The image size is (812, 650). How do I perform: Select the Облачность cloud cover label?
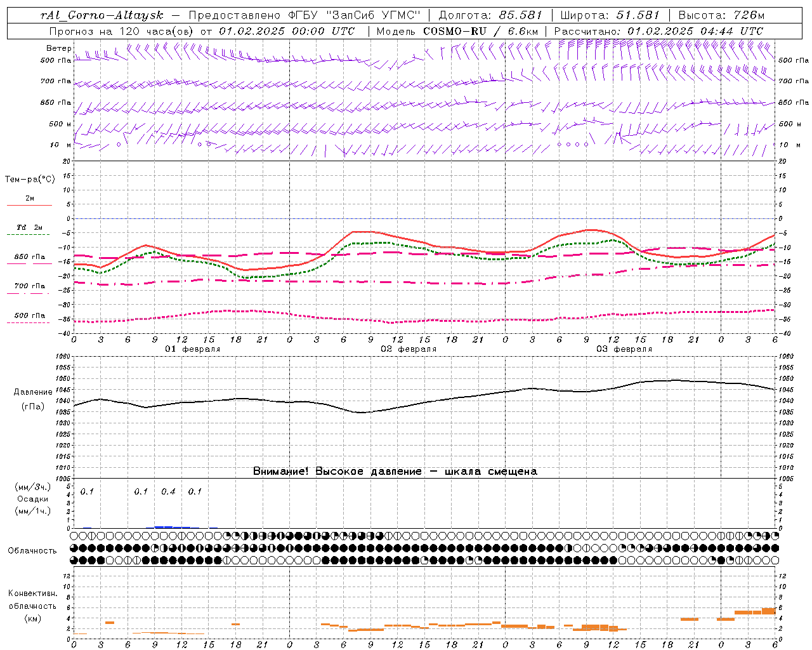(x=32, y=551)
